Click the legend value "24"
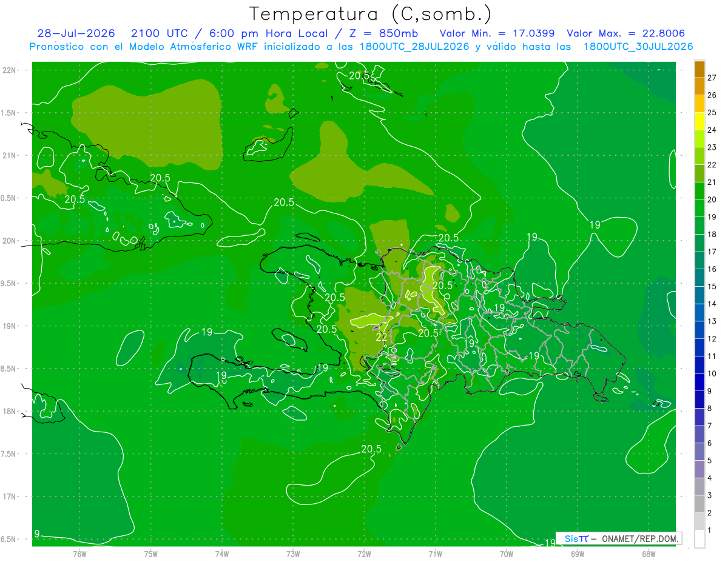Viewport: 728px width, 562px height. tap(712, 130)
